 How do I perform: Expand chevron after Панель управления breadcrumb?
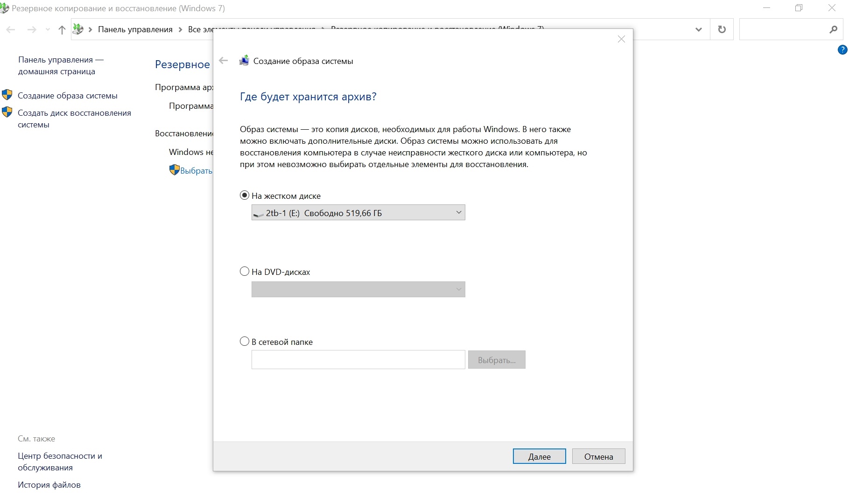click(x=180, y=29)
